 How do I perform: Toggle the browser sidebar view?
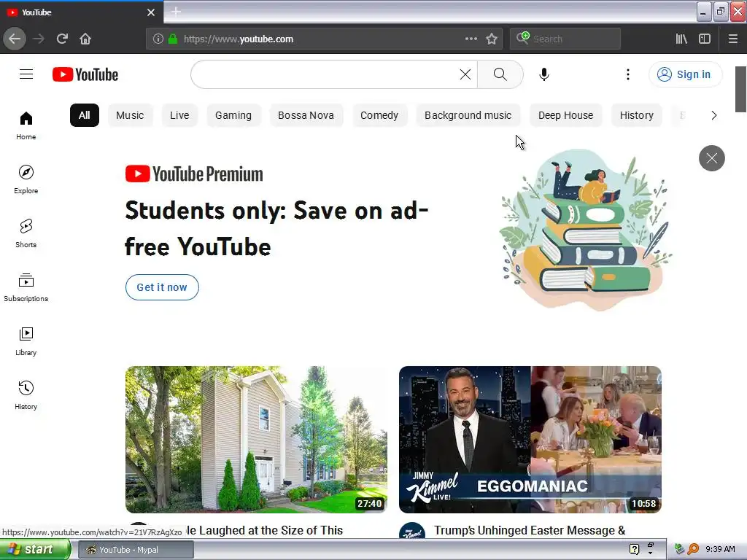coord(705,39)
